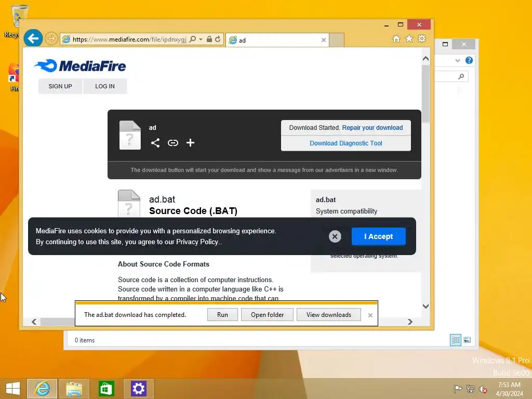The width and height of the screenshot is (532, 399).
Task: Open Internet Explorer Tools gear menu
Action: [x=422, y=38]
